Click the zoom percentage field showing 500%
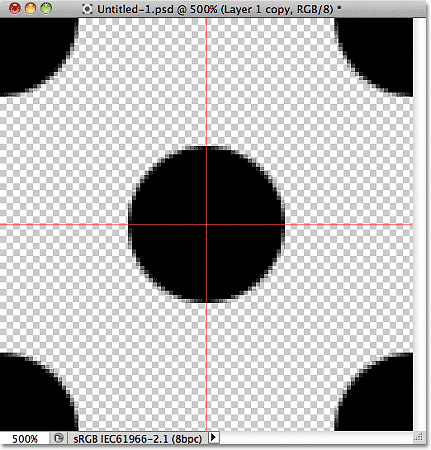 coord(25,439)
